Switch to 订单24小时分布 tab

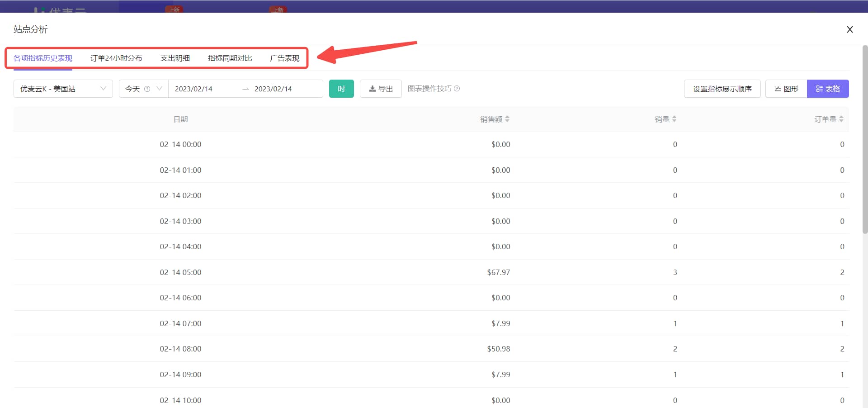click(116, 58)
